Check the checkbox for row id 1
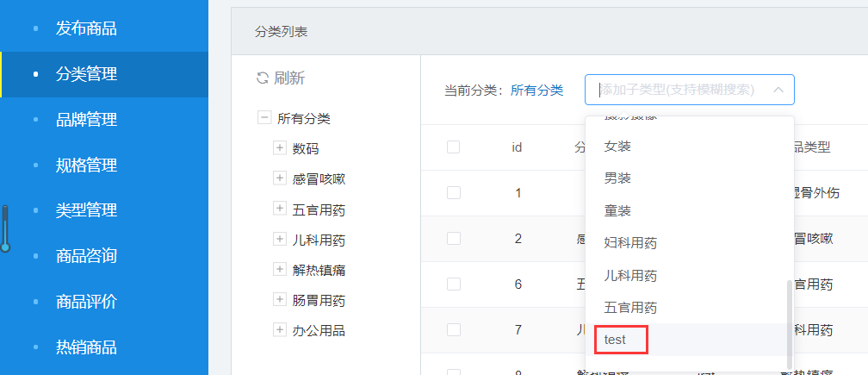The height and width of the screenshot is (375, 868). point(454,193)
